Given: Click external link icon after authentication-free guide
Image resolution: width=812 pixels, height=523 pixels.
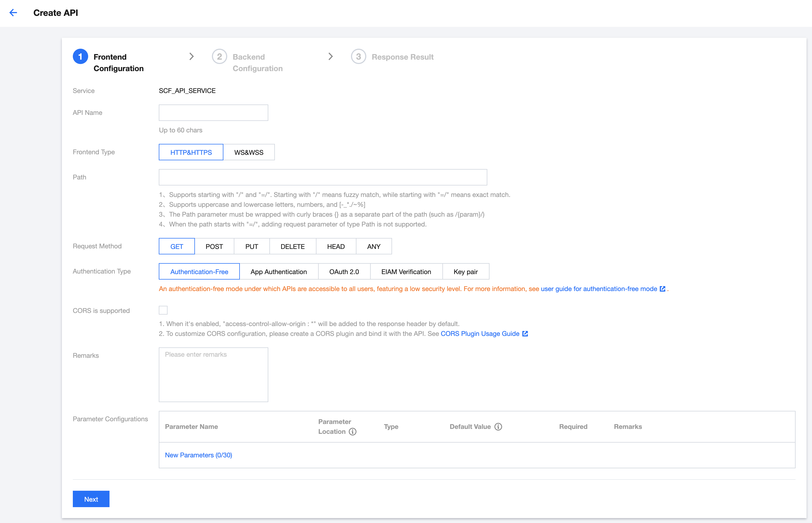Looking at the screenshot, I should pyautogui.click(x=663, y=289).
